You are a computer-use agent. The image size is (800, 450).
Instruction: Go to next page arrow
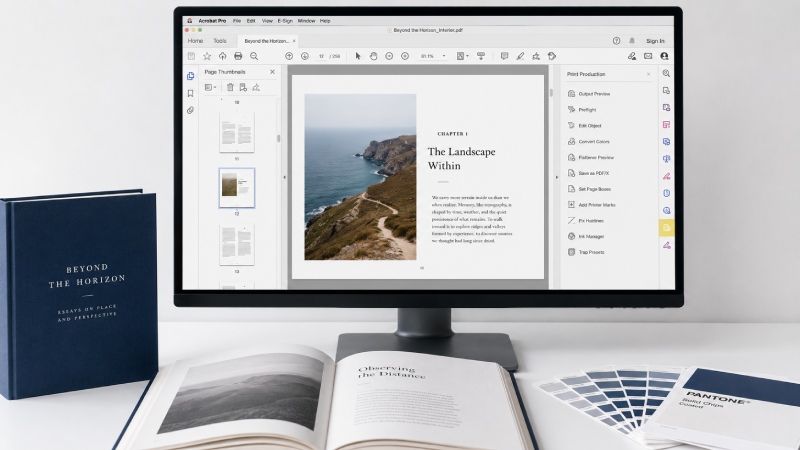coord(305,56)
